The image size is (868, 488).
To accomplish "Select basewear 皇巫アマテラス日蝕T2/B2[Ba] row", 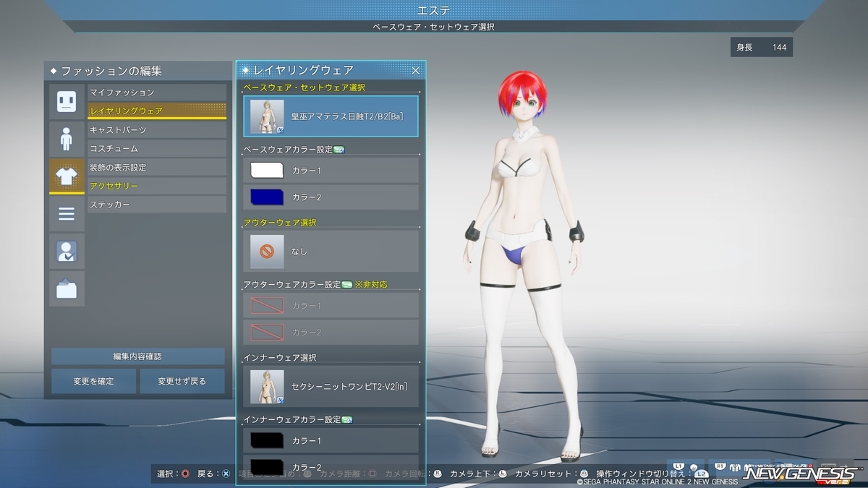I will pos(331,116).
